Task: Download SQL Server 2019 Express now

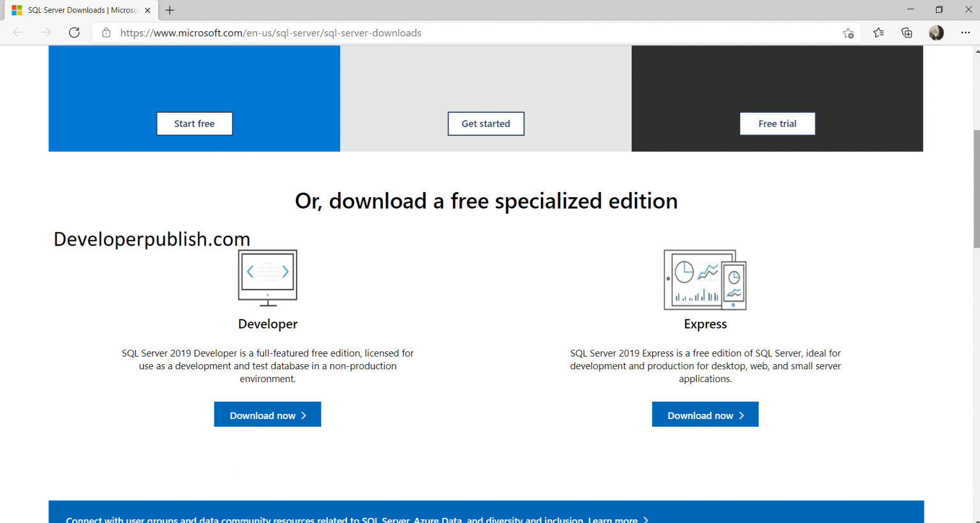Action: pyautogui.click(x=705, y=414)
